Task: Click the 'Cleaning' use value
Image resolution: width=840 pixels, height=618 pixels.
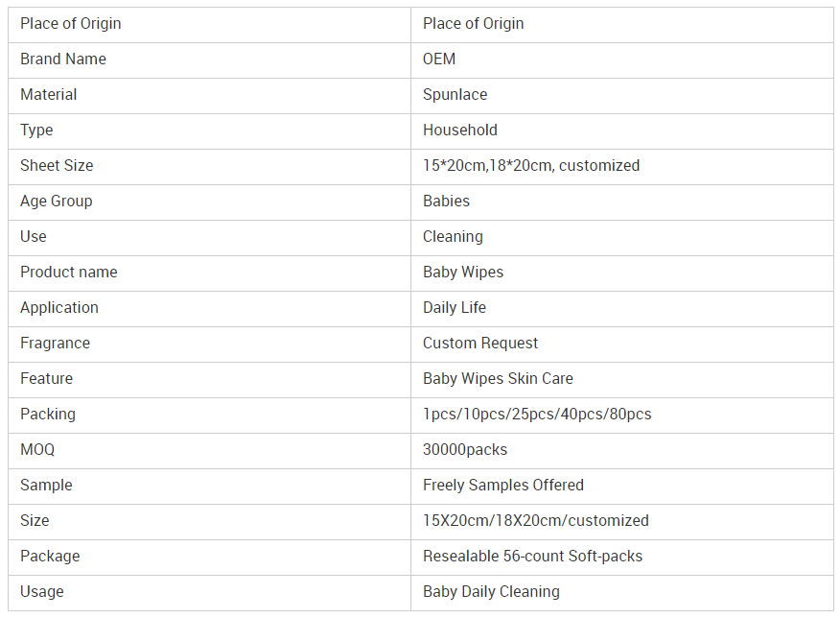Action: pyautogui.click(x=453, y=237)
